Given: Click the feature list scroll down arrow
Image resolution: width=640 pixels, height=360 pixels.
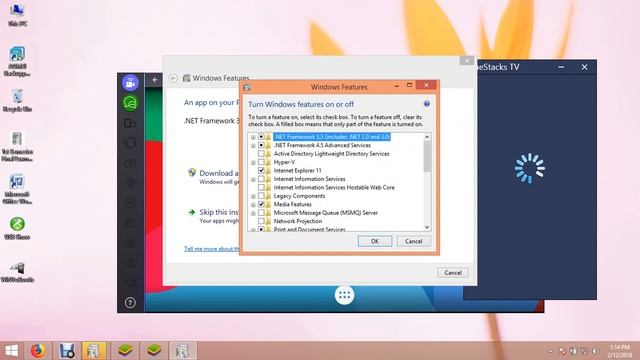Looking at the screenshot, I should tap(427, 227).
